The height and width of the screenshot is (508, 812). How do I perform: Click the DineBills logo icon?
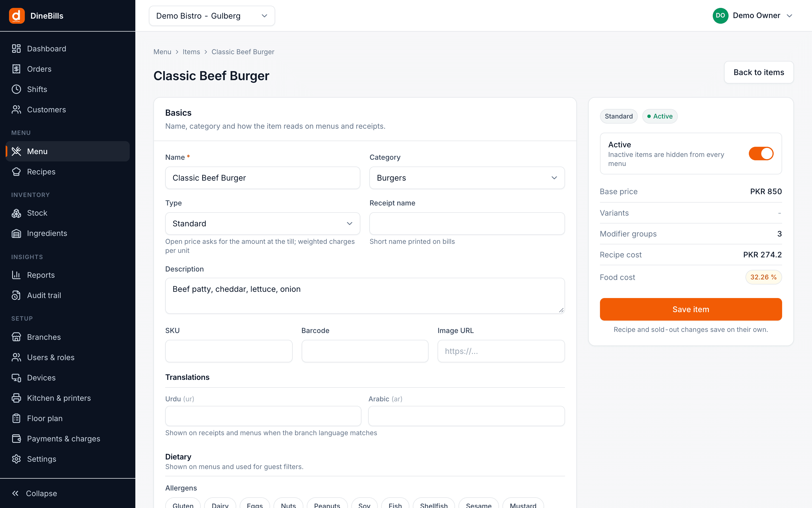coord(17,16)
